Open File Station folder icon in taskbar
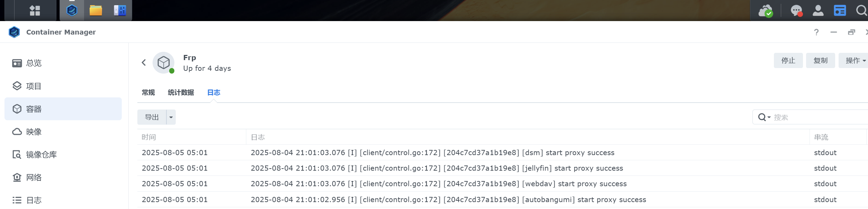Image resolution: width=868 pixels, height=209 pixels. click(x=95, y=11)
